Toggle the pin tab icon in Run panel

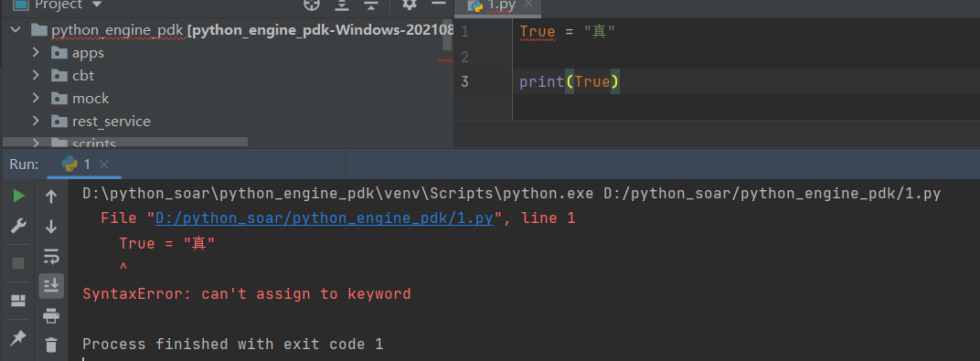click(19, 338)
